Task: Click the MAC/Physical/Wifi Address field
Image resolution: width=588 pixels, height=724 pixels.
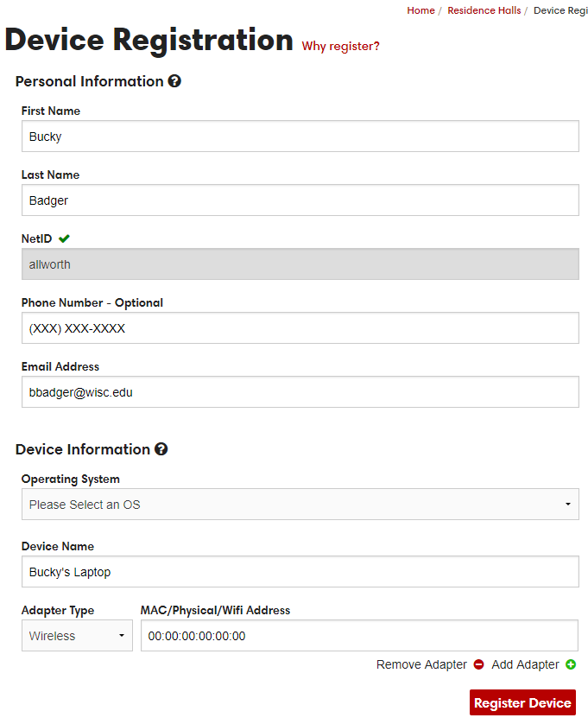Action: [x=359, y=636]
